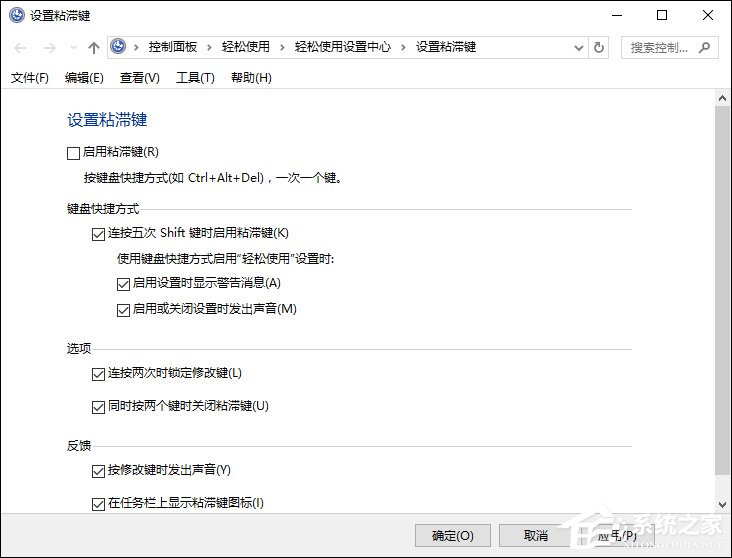
Task: Expand chevron after 轻松使用设置中心 breadcrumb
Action: click(403, 47)
